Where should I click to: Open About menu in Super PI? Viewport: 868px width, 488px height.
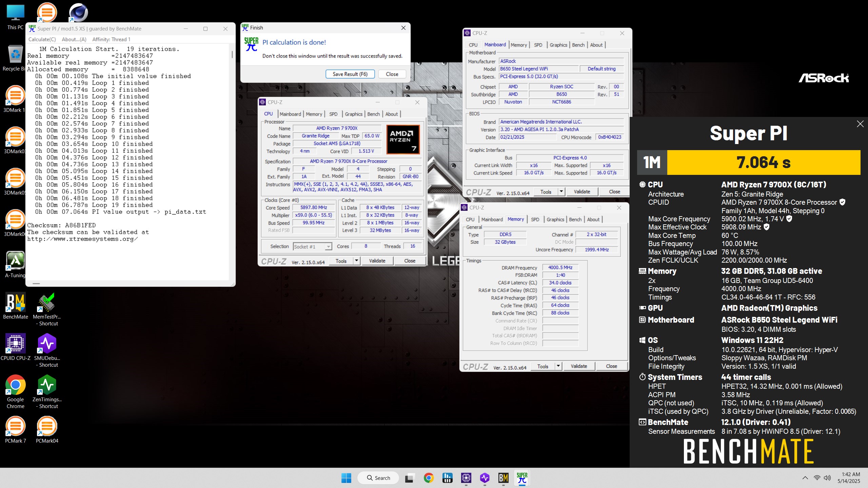(74, 39)
